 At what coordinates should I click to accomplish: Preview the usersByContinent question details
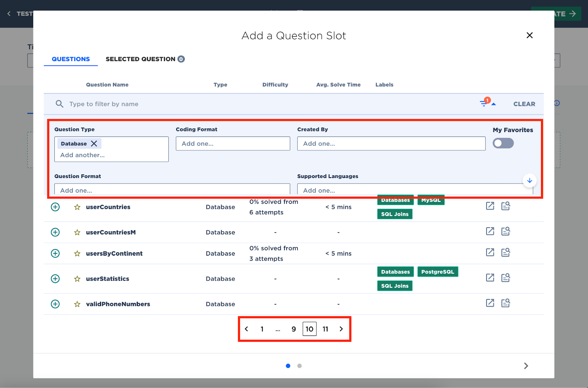click(506, 252)
